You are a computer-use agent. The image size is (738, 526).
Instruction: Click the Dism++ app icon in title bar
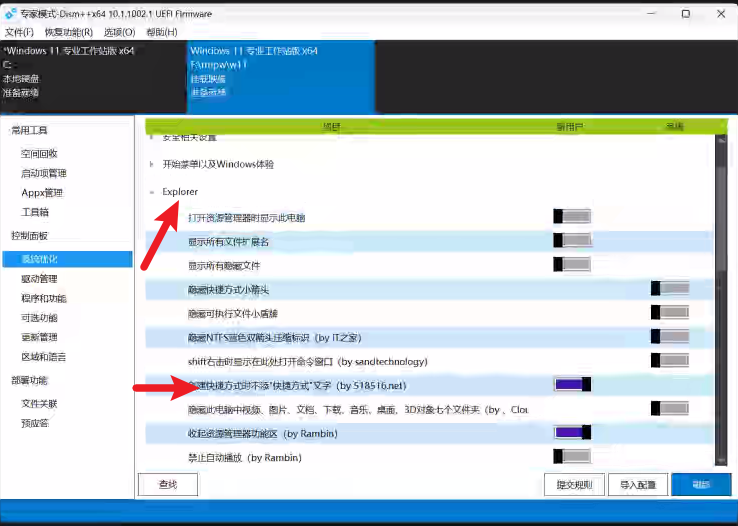10,14
